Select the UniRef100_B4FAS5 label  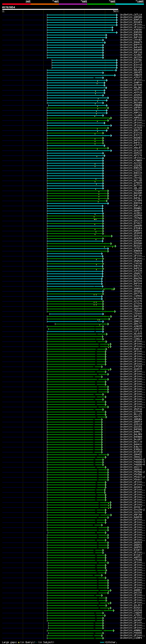131,47
